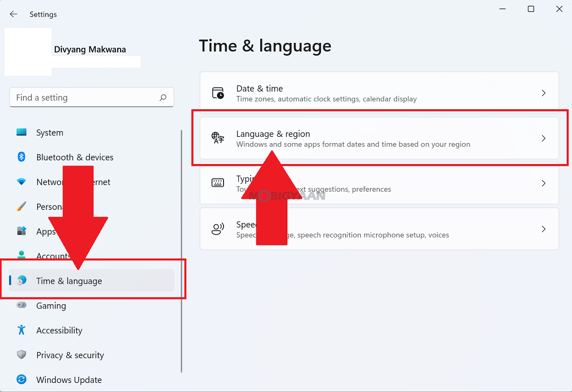This screenshot has width=572, height=392.
Task: Click the Date & time clock icon
Action: [218, 93]
